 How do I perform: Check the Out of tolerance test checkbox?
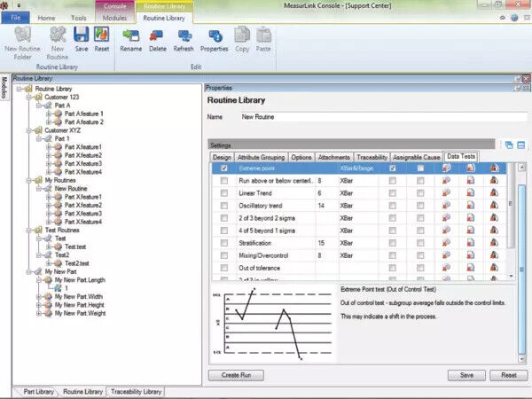click(224, 268)
